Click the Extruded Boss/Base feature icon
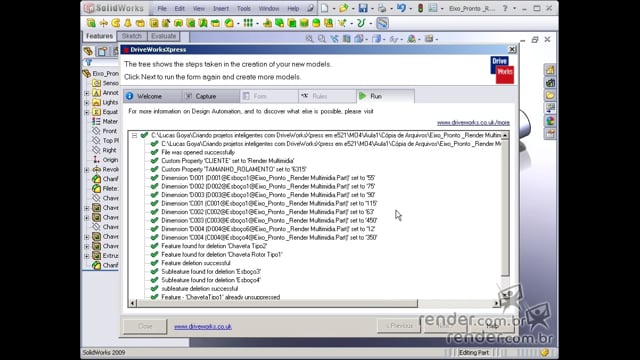 coord(91,23)
